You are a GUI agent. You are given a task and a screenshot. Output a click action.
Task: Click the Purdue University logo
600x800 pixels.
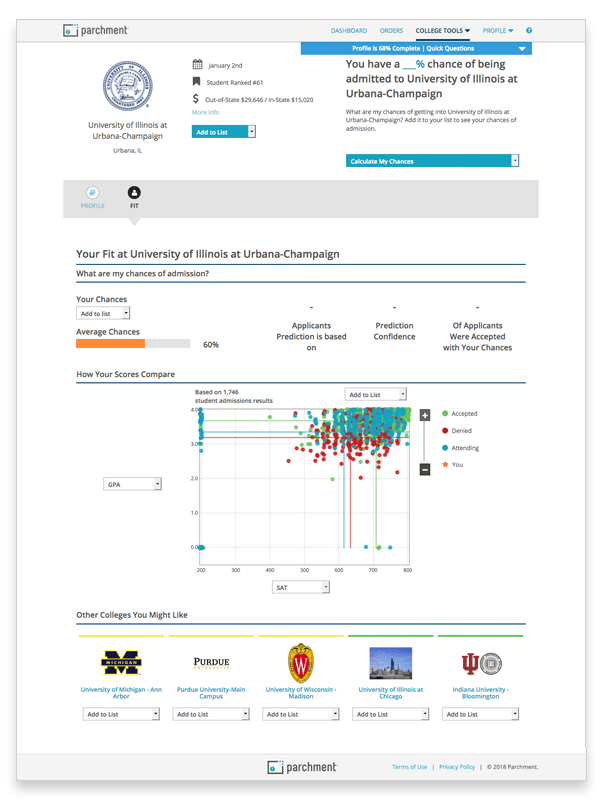tap(211, 663)
